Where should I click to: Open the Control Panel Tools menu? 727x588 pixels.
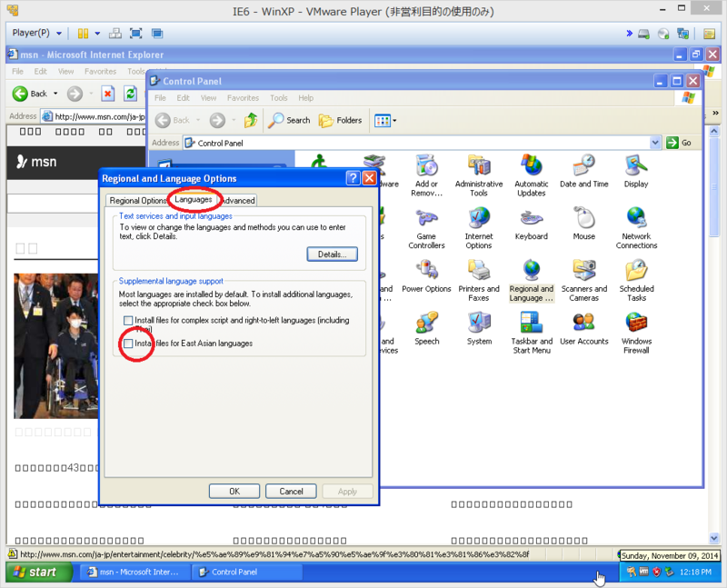279,98
